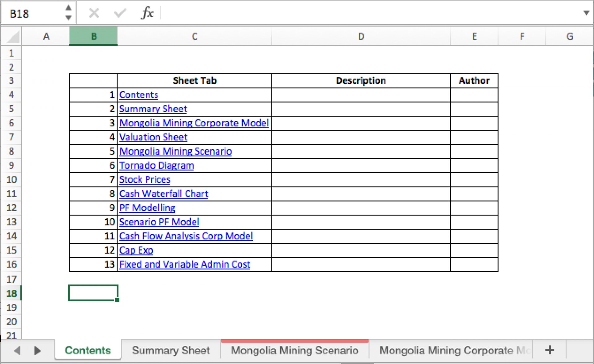Select cell with number 1

tap(93, 95)
